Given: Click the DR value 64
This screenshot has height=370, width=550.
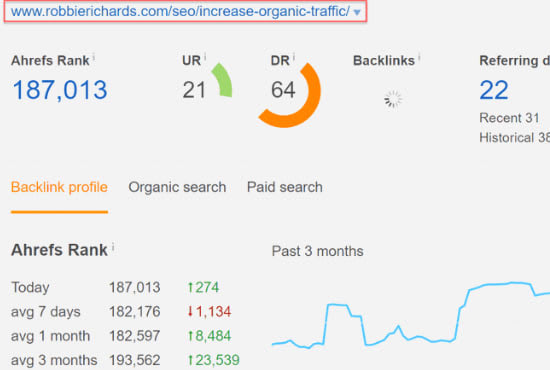Looking at the screenshot, I should (283, 90).
